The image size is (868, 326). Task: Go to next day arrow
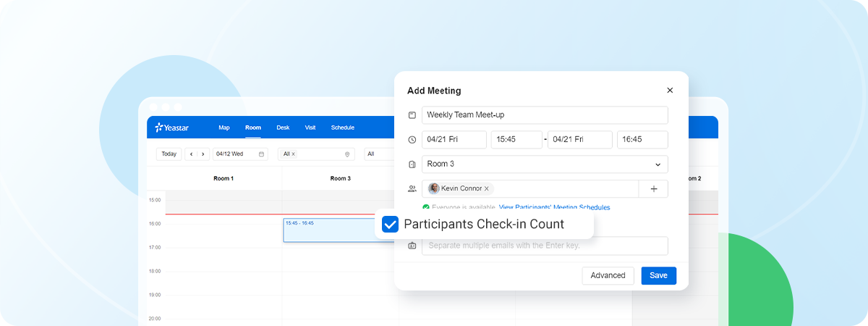pyautogui.click(x=203, y=154)
